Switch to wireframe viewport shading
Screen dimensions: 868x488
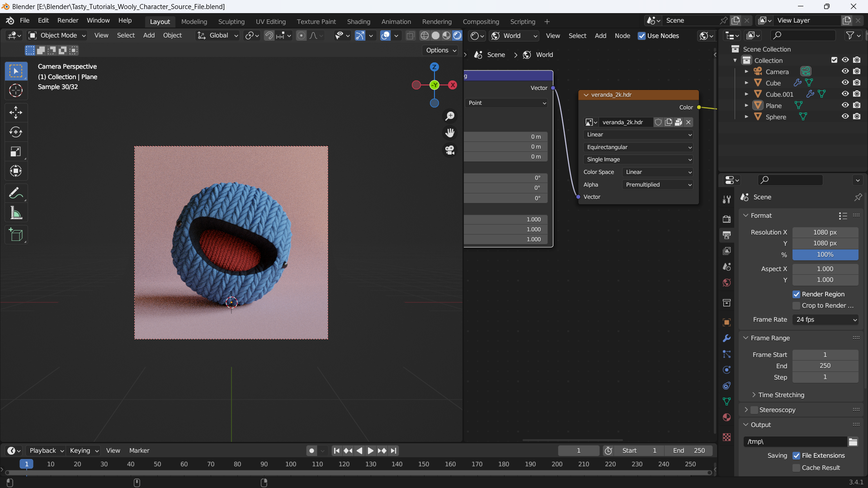425,36
